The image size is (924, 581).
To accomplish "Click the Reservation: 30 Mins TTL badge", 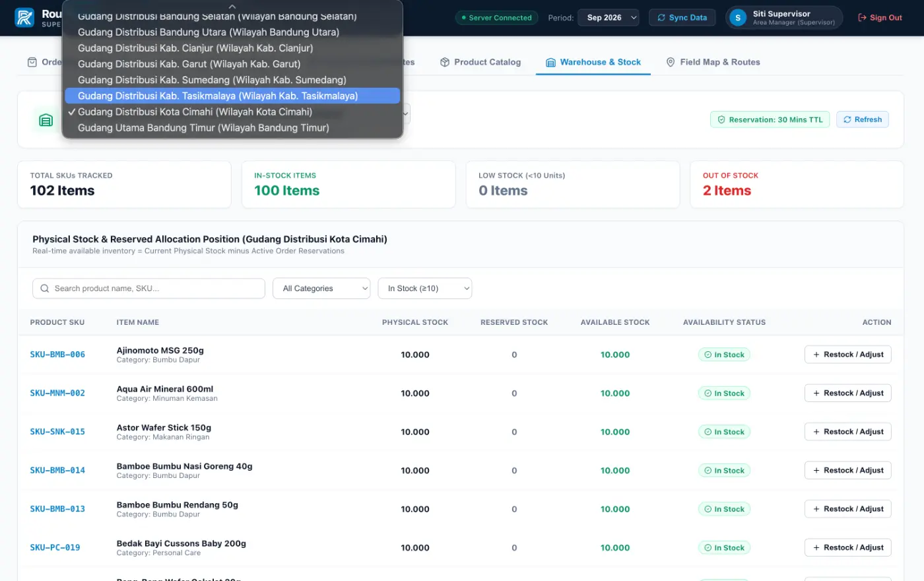I will [x=770, y=120].
